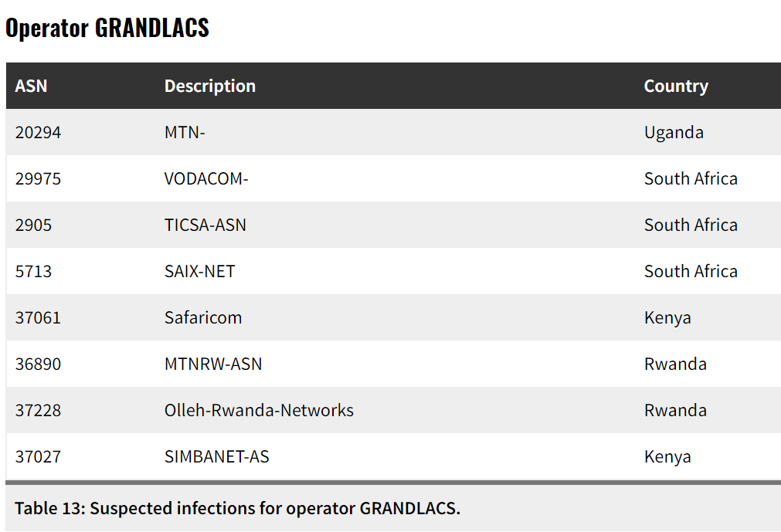Image resolution: width=781 pixels, height=532 pixels.
Task: Click ASN 37228 cell
Action: point(38,410)
